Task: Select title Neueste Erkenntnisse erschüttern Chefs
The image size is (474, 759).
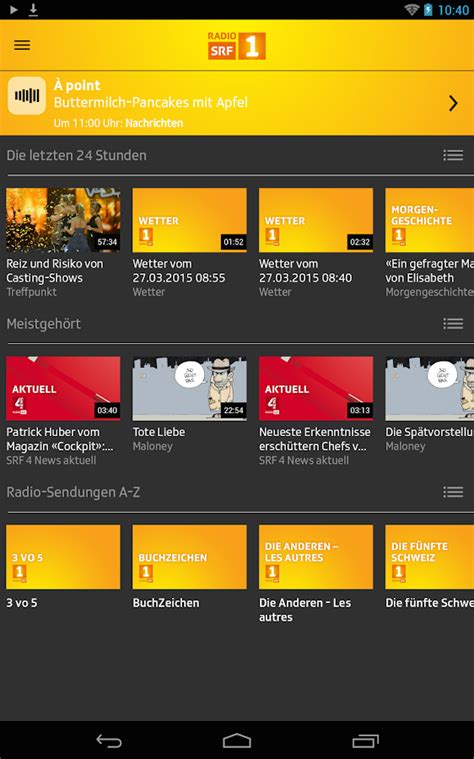Action: pos(315,439)
